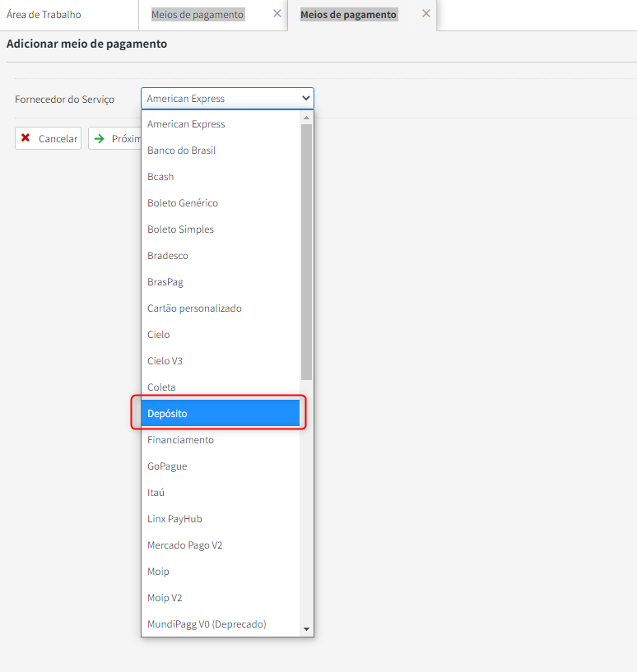Image resolution: width=637 pixels, height=672 pixels.
Task: Switch to the inactive Meios de pagamento tab
Action: (198, 15)
